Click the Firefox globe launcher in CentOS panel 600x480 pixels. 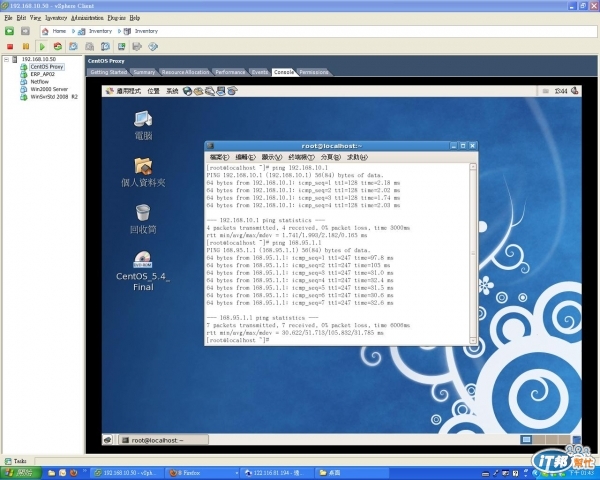(x=187, y=91)
